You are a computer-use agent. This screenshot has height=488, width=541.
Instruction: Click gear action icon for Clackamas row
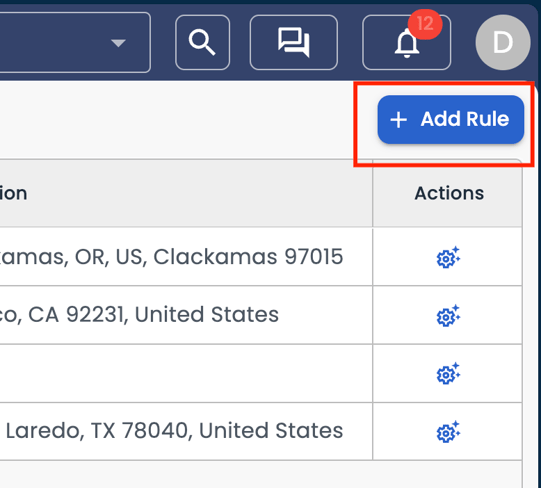(448, 257)
